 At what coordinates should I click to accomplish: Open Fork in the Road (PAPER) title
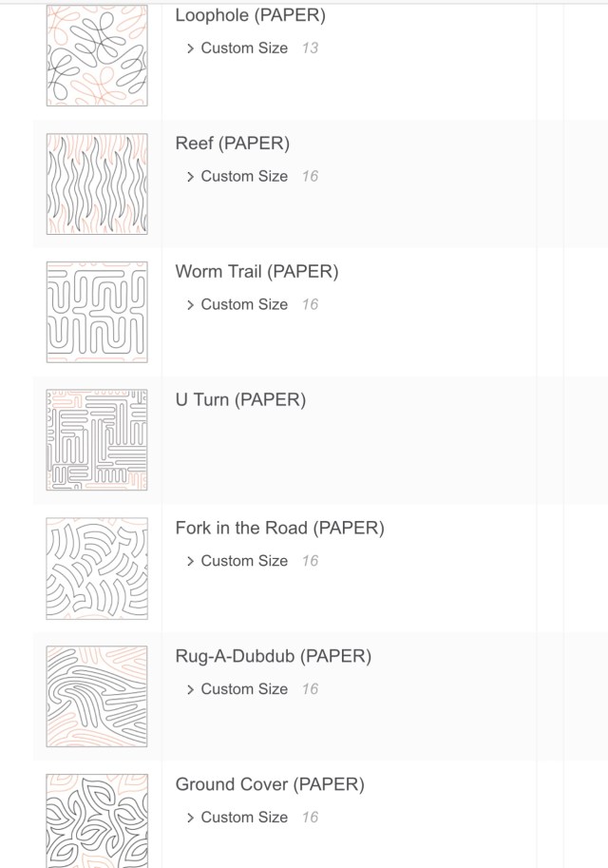click(279, 529)
